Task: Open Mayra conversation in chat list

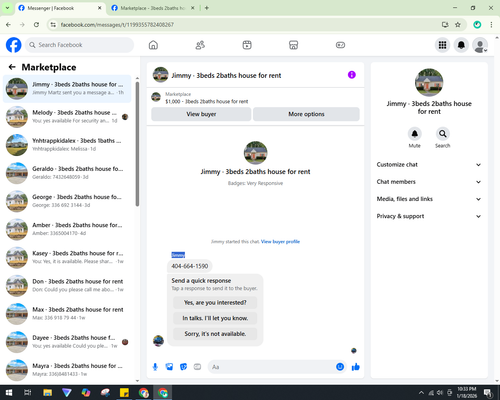Action: 67,370
